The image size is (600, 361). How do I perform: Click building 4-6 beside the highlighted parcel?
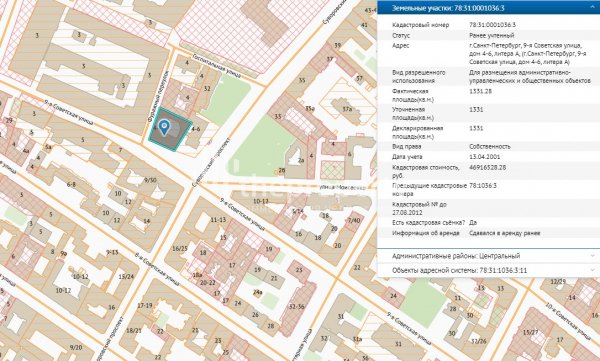coord(196,129)
